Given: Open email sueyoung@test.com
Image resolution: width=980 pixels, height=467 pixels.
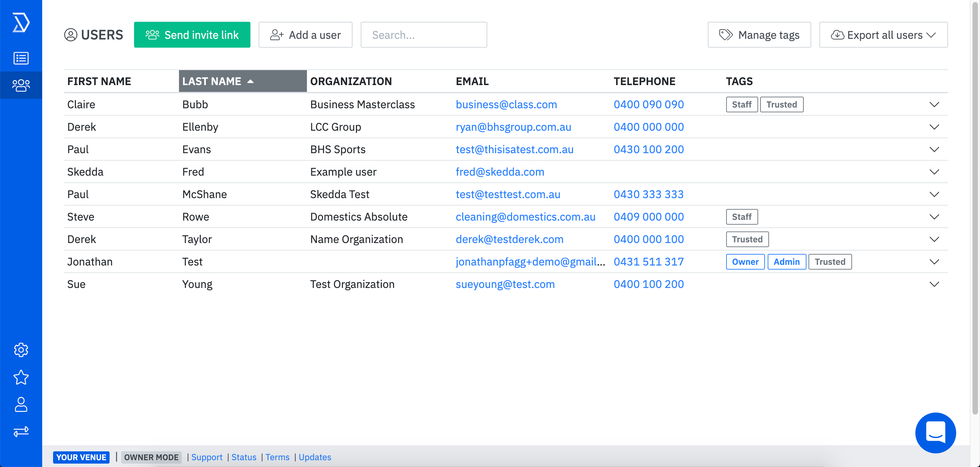Looking at the screenshot, I should coord(505,284).
